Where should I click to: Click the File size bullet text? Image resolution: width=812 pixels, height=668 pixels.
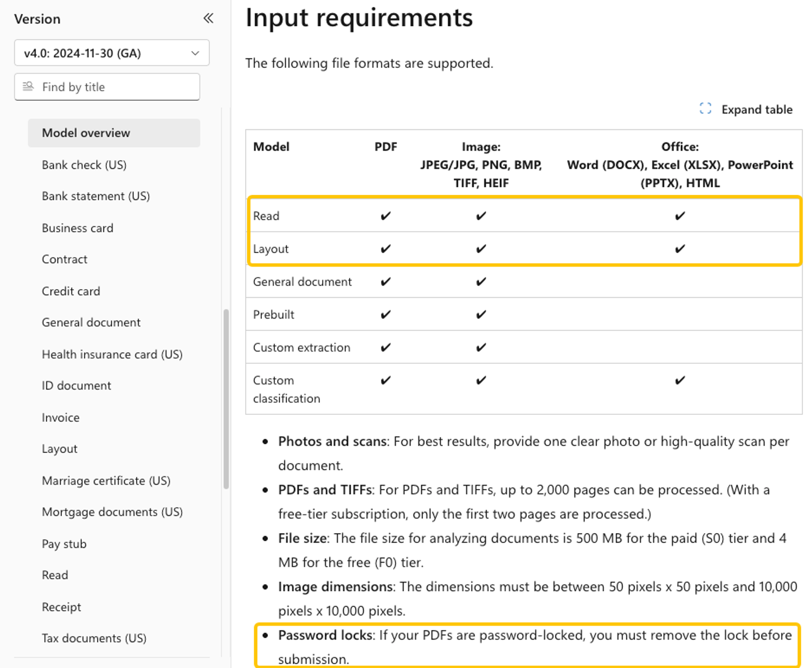point(532,550)
